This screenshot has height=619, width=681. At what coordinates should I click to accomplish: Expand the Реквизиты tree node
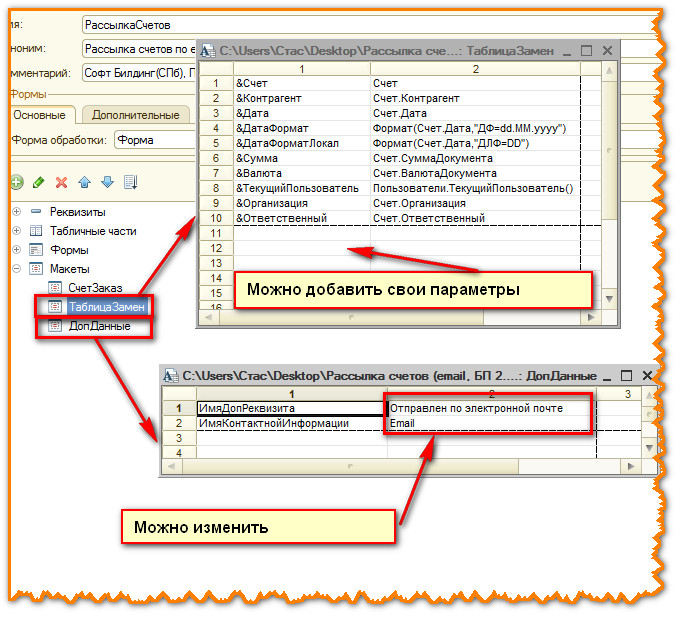point(17,212)
